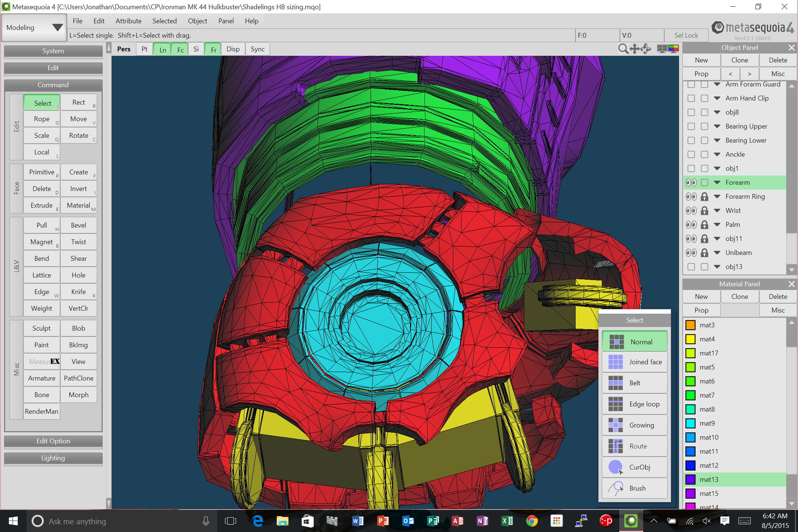Open the File menu
The image size is (798, 532).
click(78, 21)
